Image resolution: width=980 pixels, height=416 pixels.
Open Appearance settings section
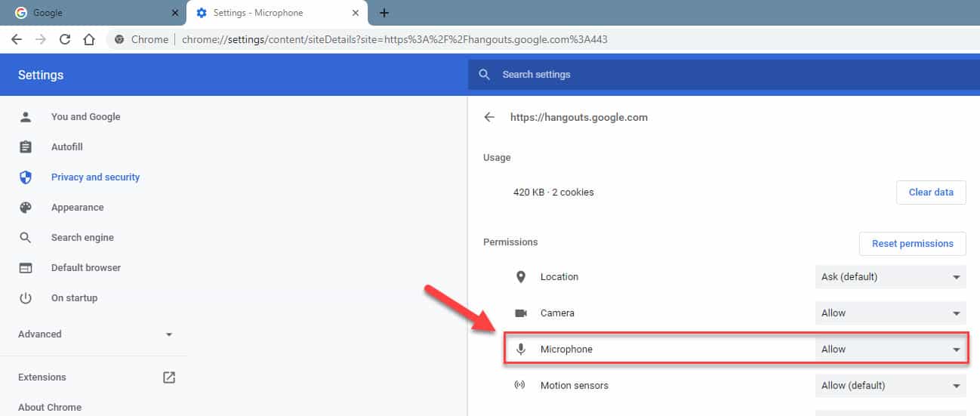click(77, 208)
